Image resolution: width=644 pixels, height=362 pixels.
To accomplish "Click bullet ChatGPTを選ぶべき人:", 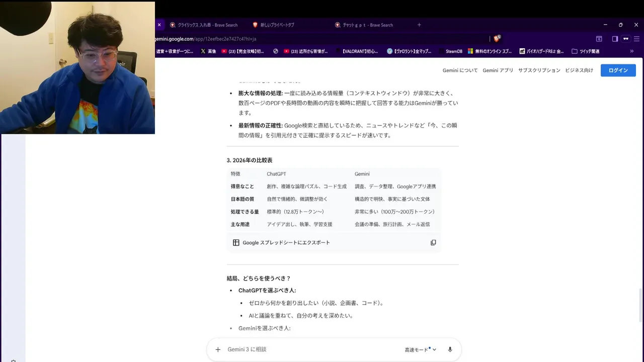I will pyautogui.click(x=267, y=291).
